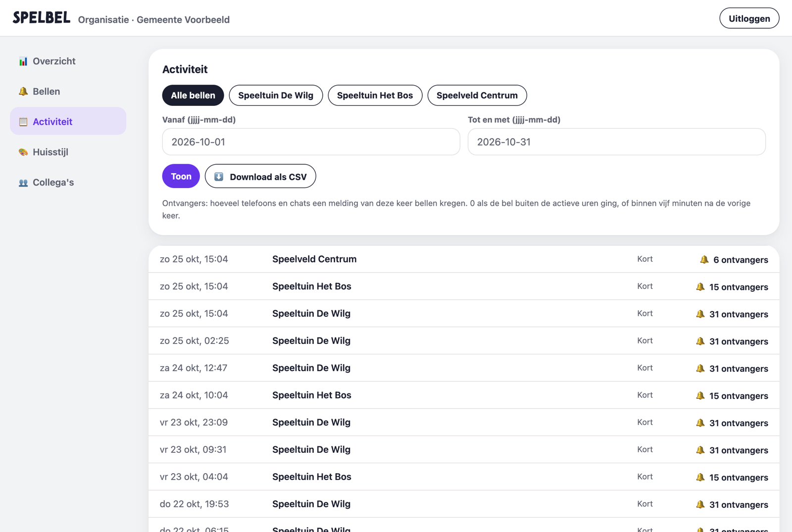Click the Uitloggen button
792x532 pixels.
point(749,18)
